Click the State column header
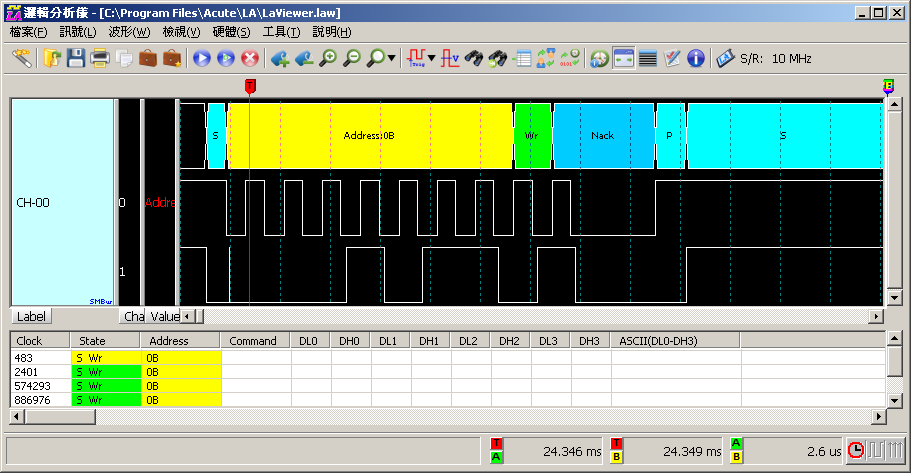This screenshot has height=473, width=911. click(x=105, y=341)
